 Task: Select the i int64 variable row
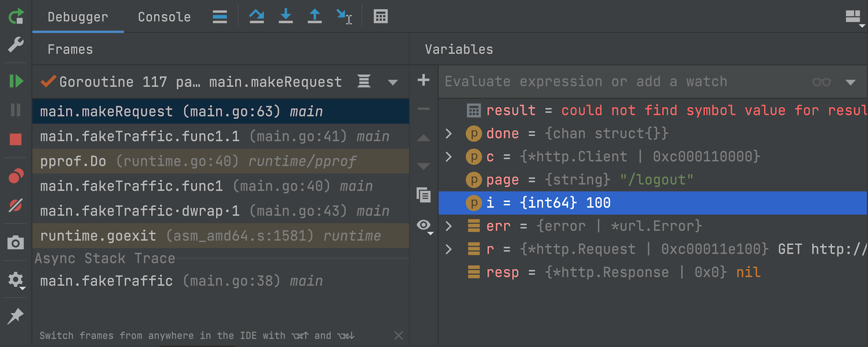[653, 203]
